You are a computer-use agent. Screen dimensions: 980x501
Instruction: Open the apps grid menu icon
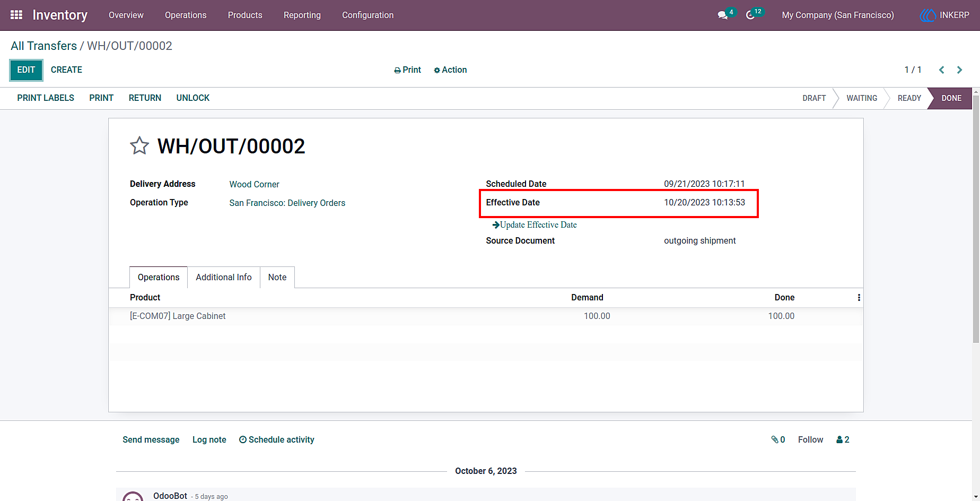pos(16,15)
